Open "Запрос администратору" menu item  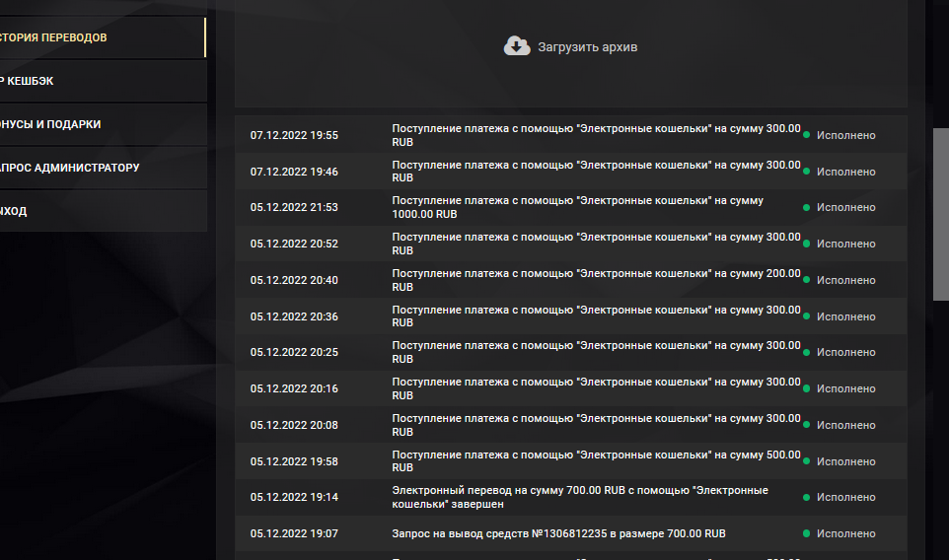[103, 169]
